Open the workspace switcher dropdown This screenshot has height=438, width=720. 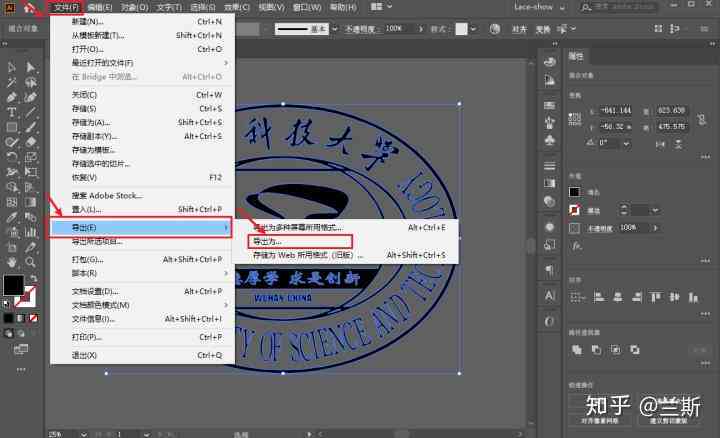[x=540, y=7]
